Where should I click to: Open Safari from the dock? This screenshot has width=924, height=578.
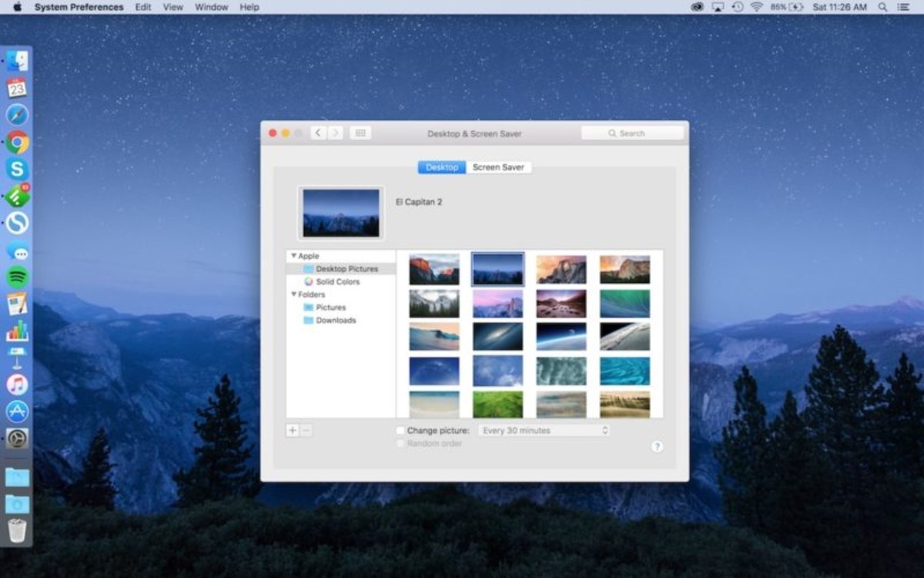pyautogui.click(x=17, y=116)
